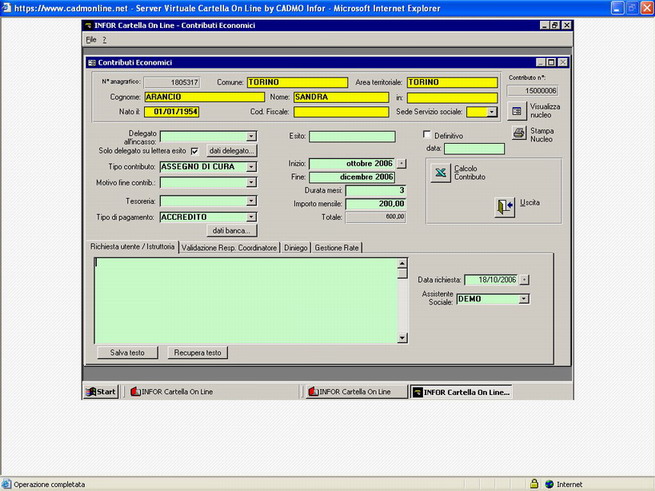Click the Calcolo Contributo Excel icon
This screenshot has width=655, height=491.
click(440, 172)
